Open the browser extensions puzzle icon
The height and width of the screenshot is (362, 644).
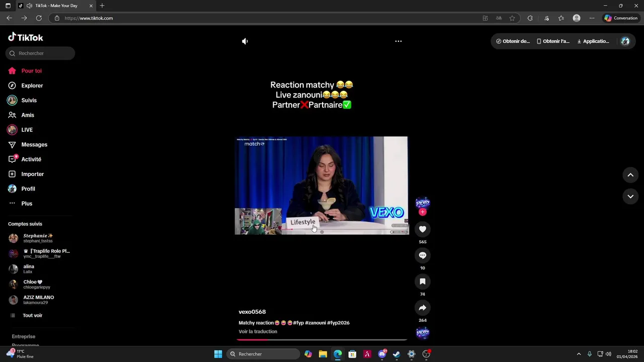(x=530, y=18)
